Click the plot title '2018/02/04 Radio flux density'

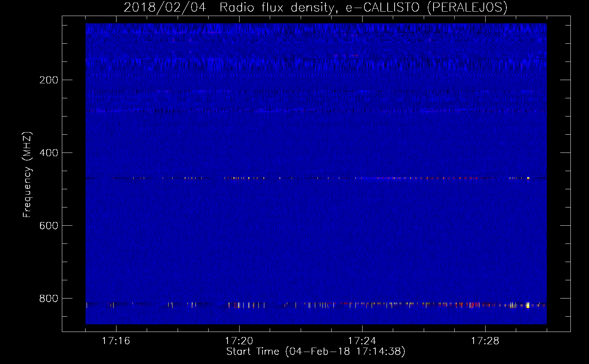coord(316,7)
